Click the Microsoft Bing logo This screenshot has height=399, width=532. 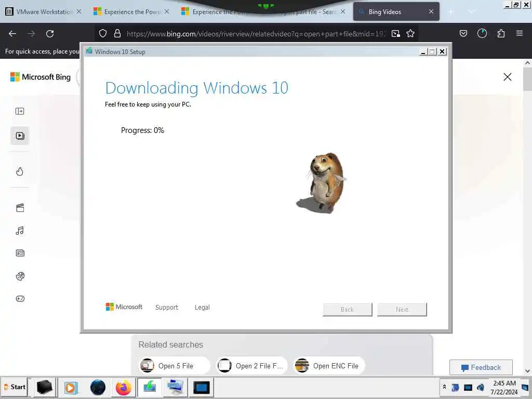(x=41, y=77)
